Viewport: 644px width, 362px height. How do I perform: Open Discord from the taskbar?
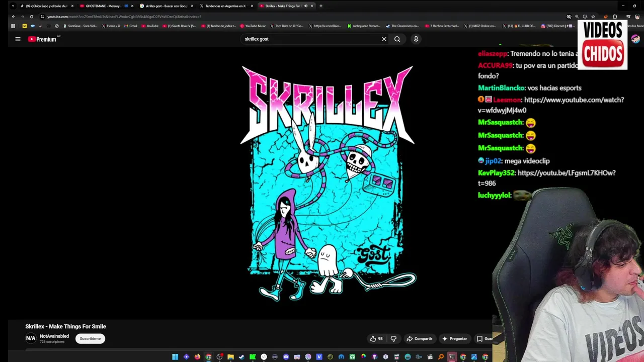pyautogui.click(x=286, y=357)
